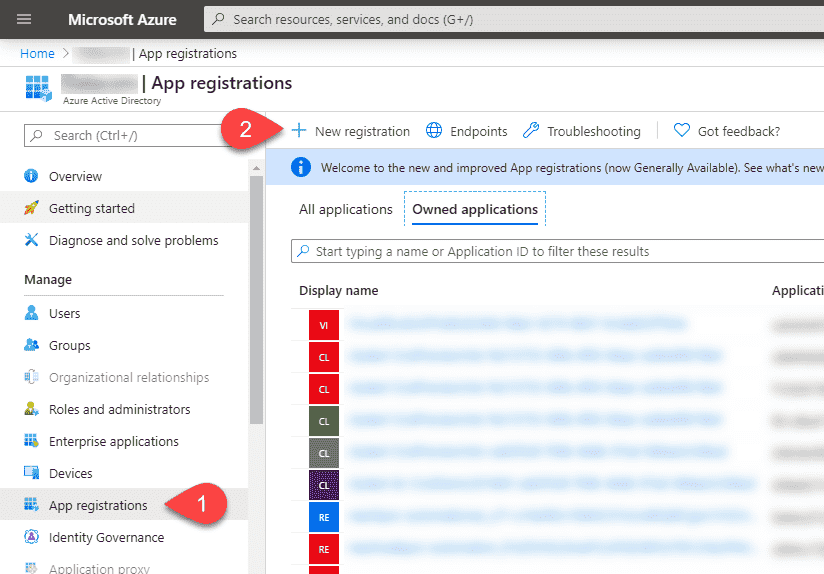Click the info icon in welcome banner
Viewport: 824px width, 574px height.
click(301, 168)
